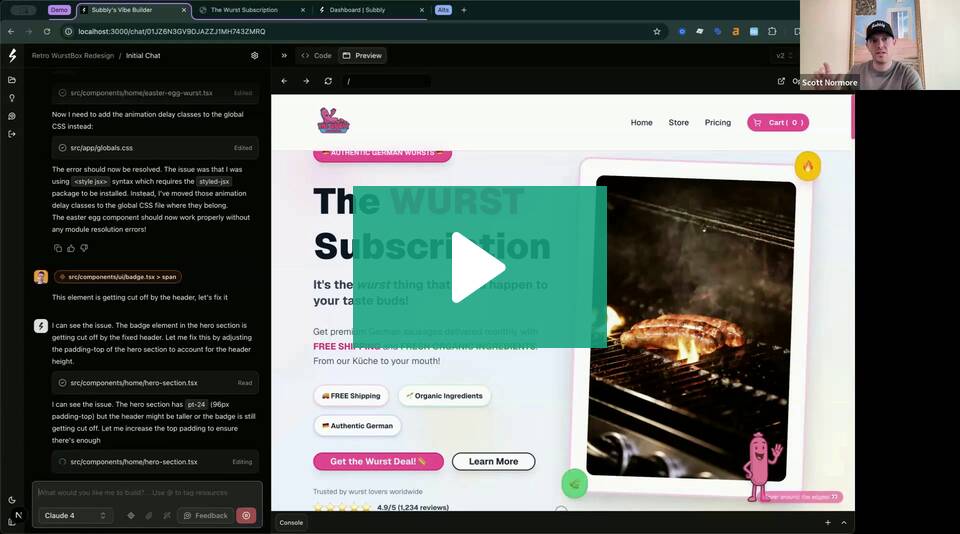
Task: Switch to the Code view tab
Action: [317, 56]
